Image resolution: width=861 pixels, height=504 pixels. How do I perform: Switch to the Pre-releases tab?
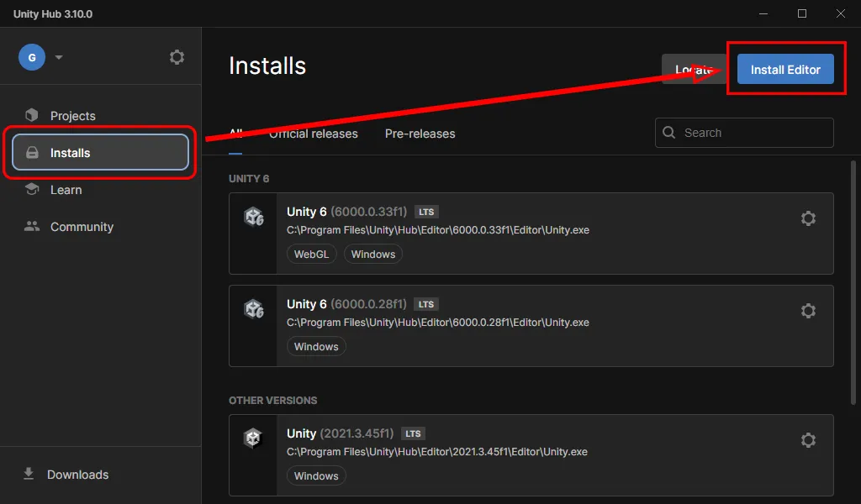coord(420,134)
